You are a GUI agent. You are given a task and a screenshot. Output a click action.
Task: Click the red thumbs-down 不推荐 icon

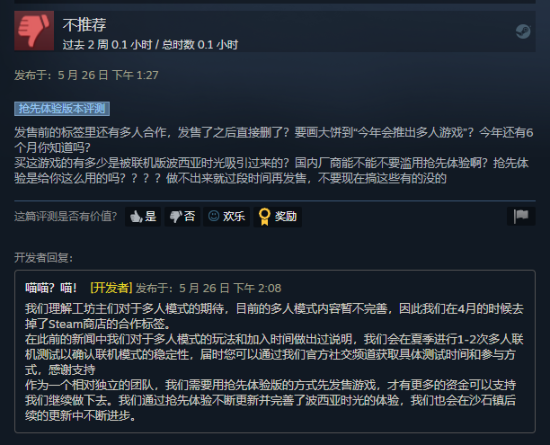point(34,31)
